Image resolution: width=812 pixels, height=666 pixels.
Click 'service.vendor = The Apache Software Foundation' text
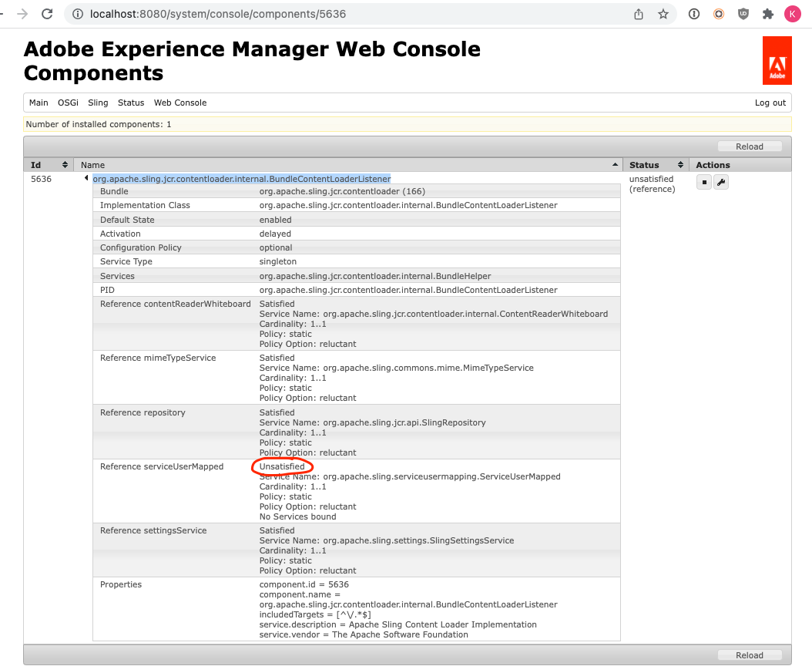click(x=364, y=634)
